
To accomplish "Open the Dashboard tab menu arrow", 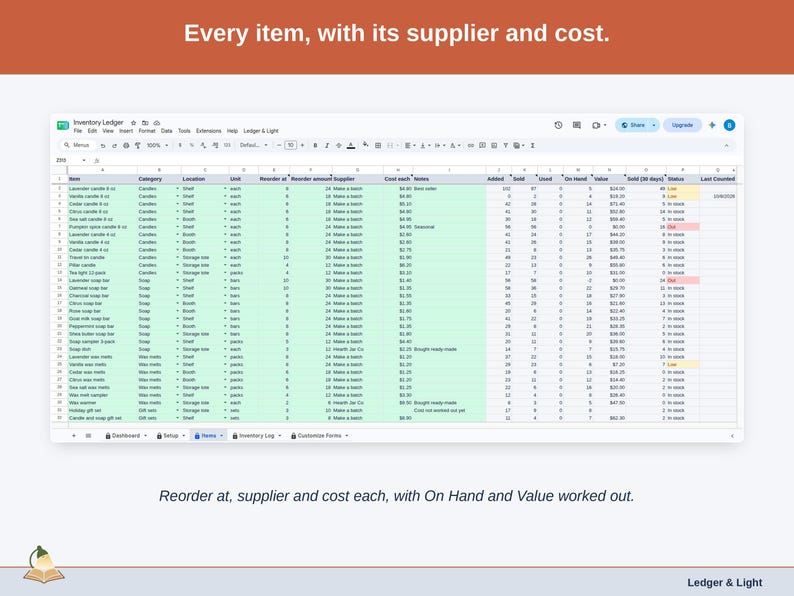I will (x=145, y=435).
